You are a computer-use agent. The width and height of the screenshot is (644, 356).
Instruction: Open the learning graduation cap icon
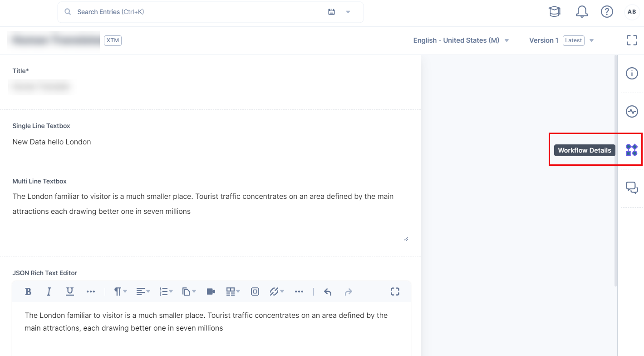coord(555,12)
